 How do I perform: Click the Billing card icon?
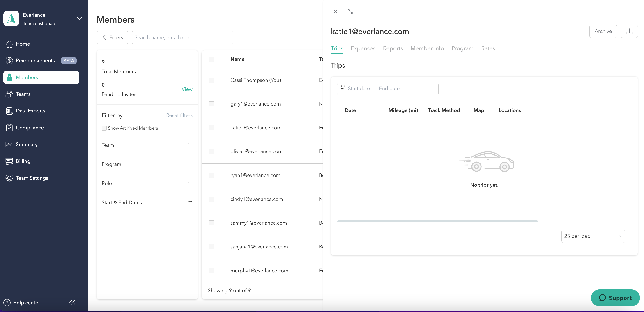click(x=9, y=161)
